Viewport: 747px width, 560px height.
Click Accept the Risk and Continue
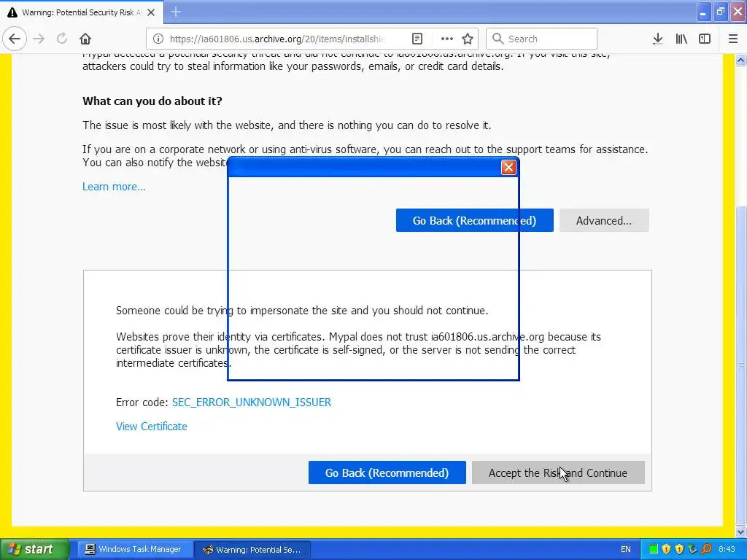coord(558,472)
